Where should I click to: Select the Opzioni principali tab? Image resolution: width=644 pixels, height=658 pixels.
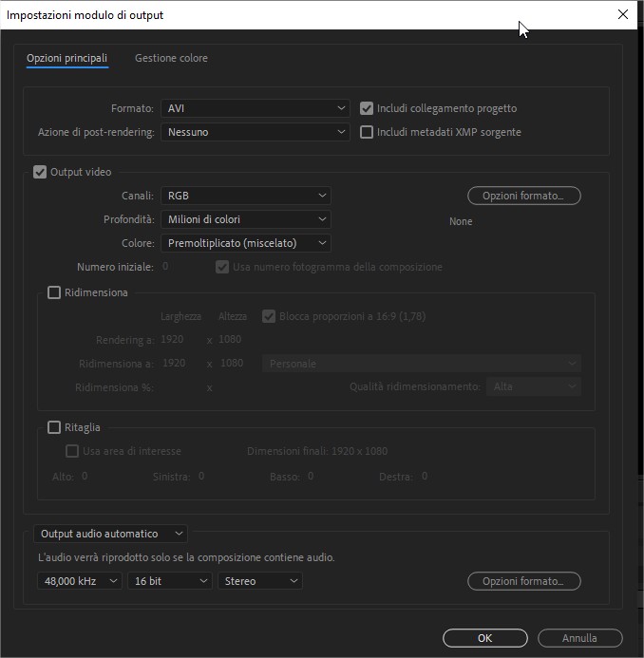click(66, 59)
